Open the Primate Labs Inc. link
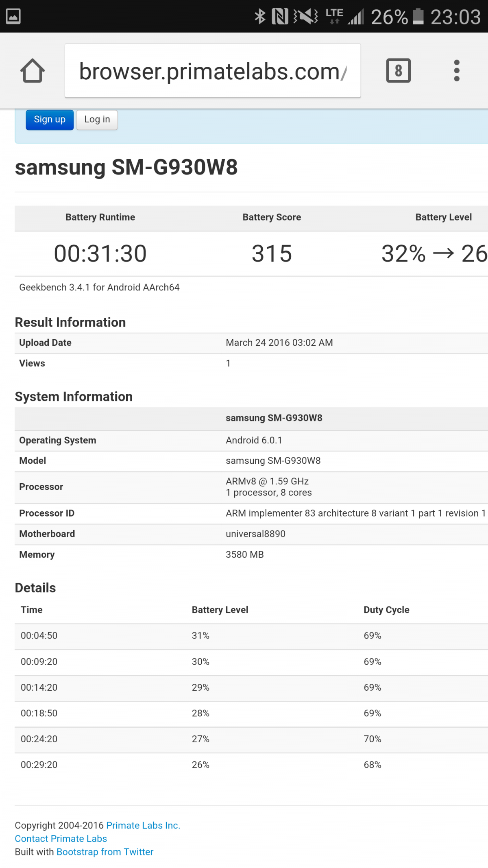Viewport: 488px width, 868px height. click(x=143, y=825)
